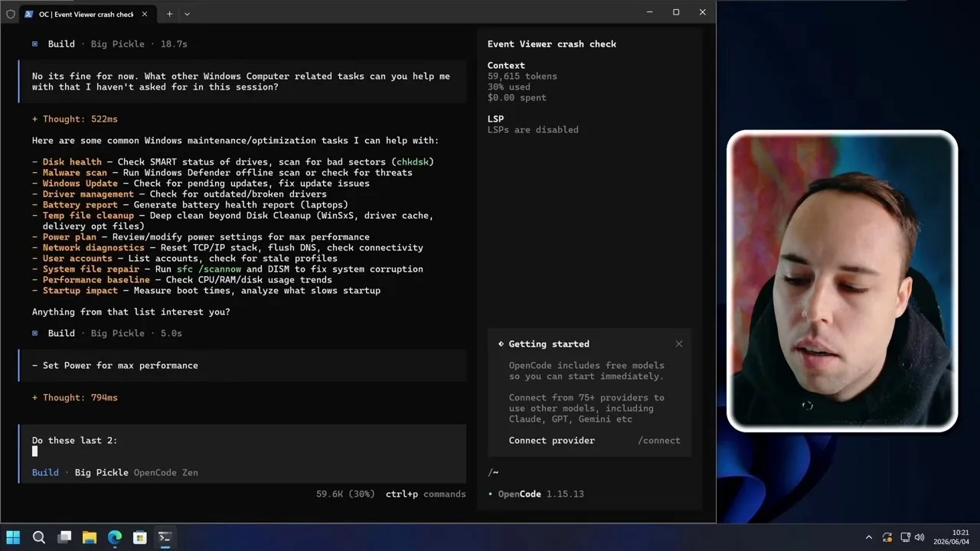
Task: Expand the Thought: 522ms section
Action: pos(75,119)
